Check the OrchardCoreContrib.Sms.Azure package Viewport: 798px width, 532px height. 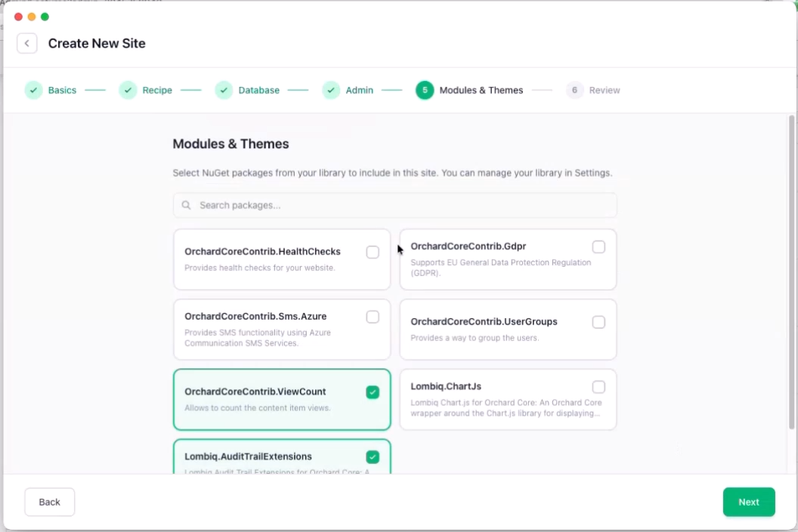coord(373,317)
